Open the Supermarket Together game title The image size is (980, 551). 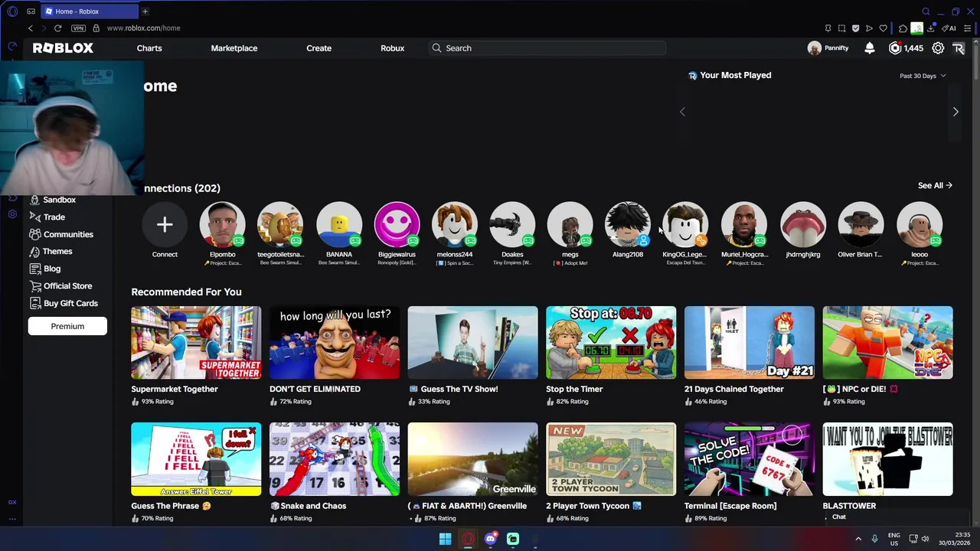point(175,389)
